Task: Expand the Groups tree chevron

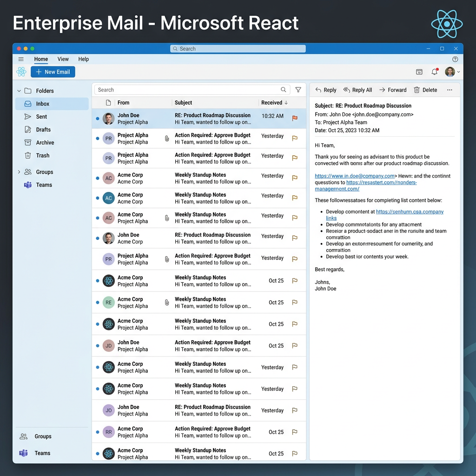Action: [x=19, y=172]
